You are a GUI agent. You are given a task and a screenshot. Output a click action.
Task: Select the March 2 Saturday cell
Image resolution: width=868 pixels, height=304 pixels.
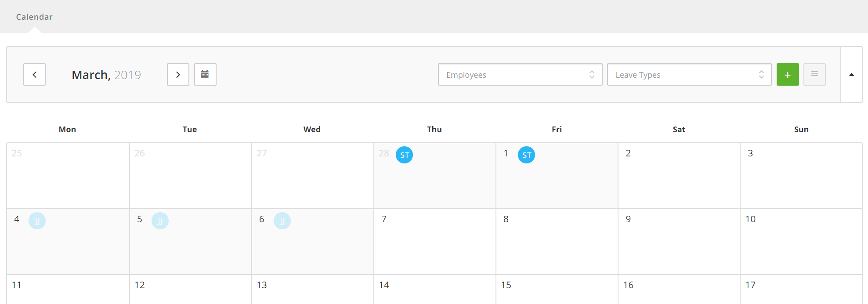tap(679, 176)
